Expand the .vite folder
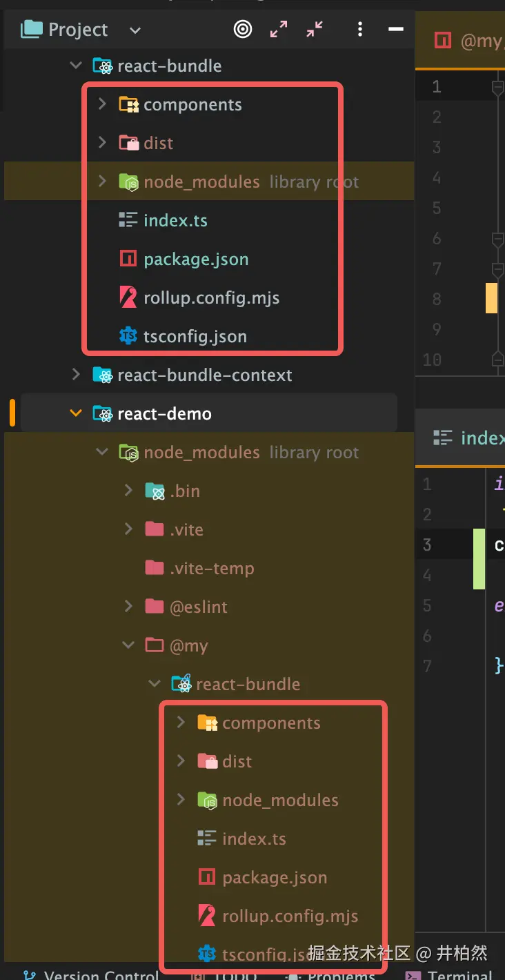Screen dimensions: 505x980 [128, 529]
